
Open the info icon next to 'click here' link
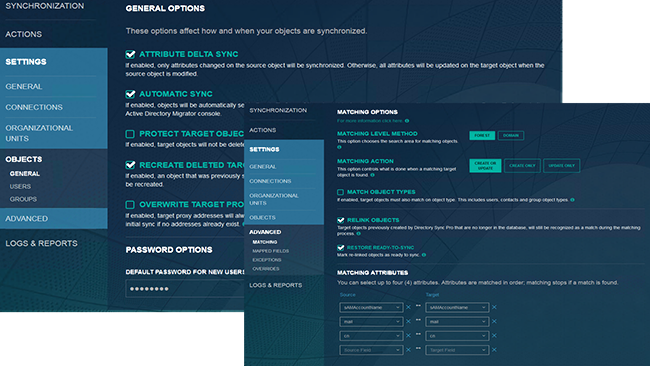click(407, 121)
